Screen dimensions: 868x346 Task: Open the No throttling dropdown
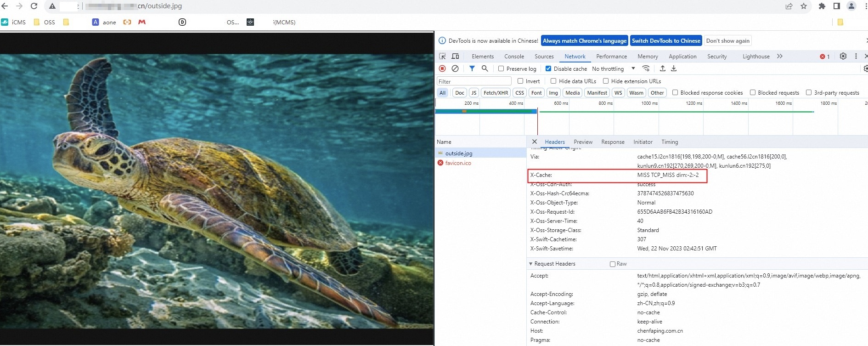click(x=614, y=68)
